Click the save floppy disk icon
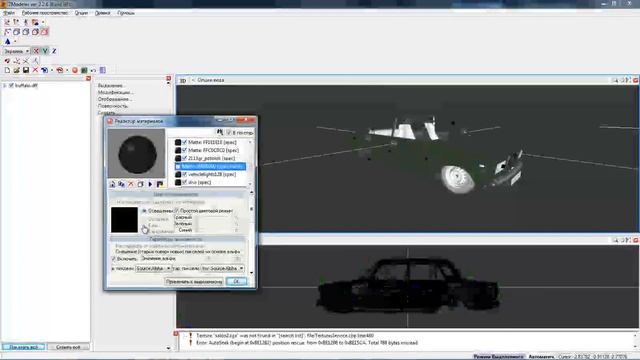 point(26,70)
